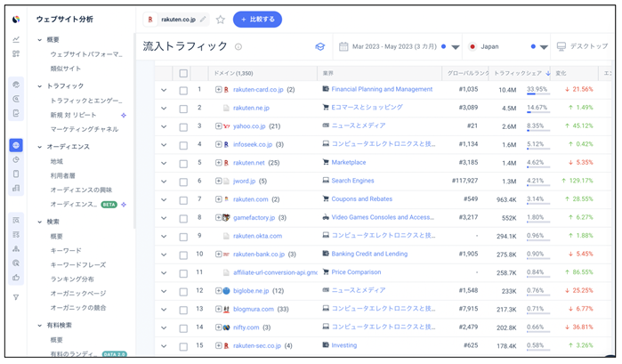
Task: Collapse the 有料検索 sidebar section
Action: 40,326
